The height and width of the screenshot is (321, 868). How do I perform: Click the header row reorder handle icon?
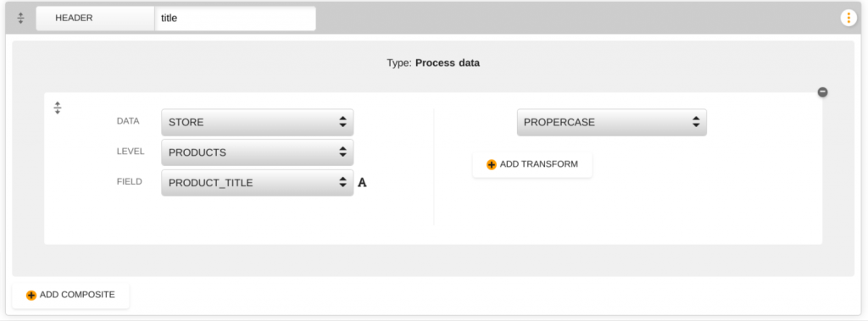(x=20, y=19)
